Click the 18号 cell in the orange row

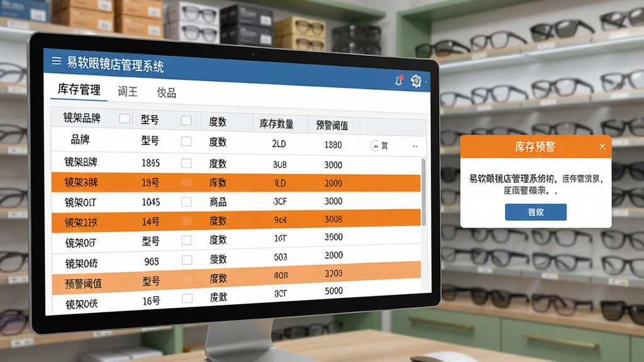pos(150,183)
